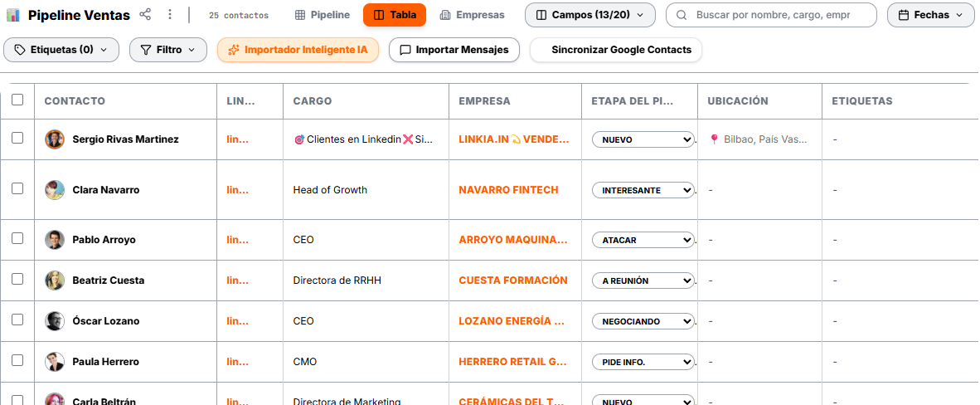Open Clara Navarro LinkedIn link
This screenshot has height=405, width=980.
click(237, 190)
